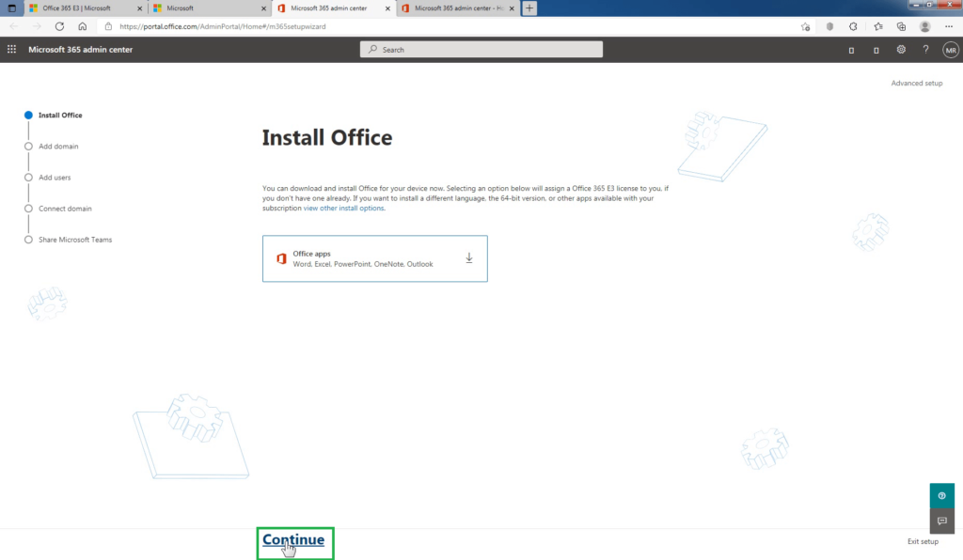The image size is (963, 560).
Task: Click Microsoft 365 admin center title
Action: tap(81, 50)
